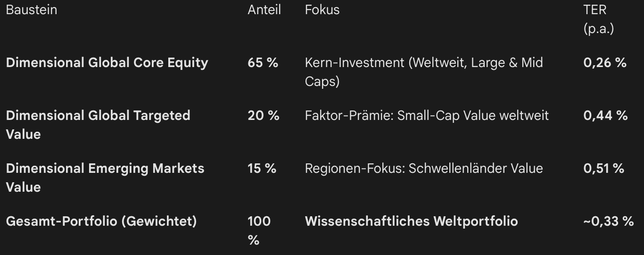
Task: Select the Faktor-Prämie Small-Cap Value text
Action: (x=427, y=116)
